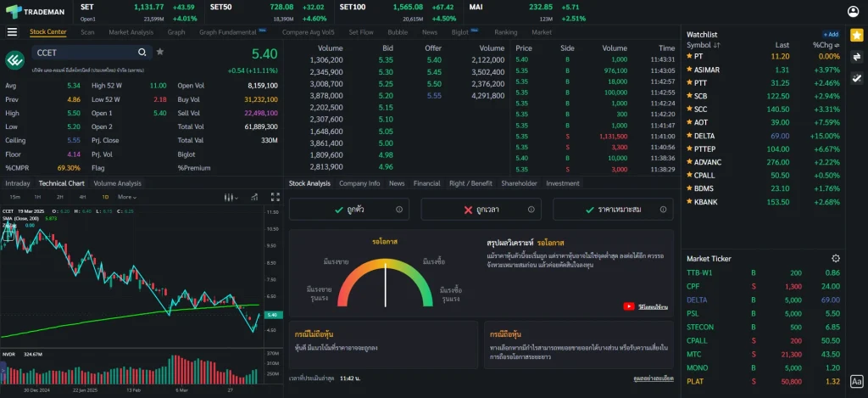This screenshot has height=398, width=868.
Task: Select the 15m chart timeframe
Action: tap(14, 197)
